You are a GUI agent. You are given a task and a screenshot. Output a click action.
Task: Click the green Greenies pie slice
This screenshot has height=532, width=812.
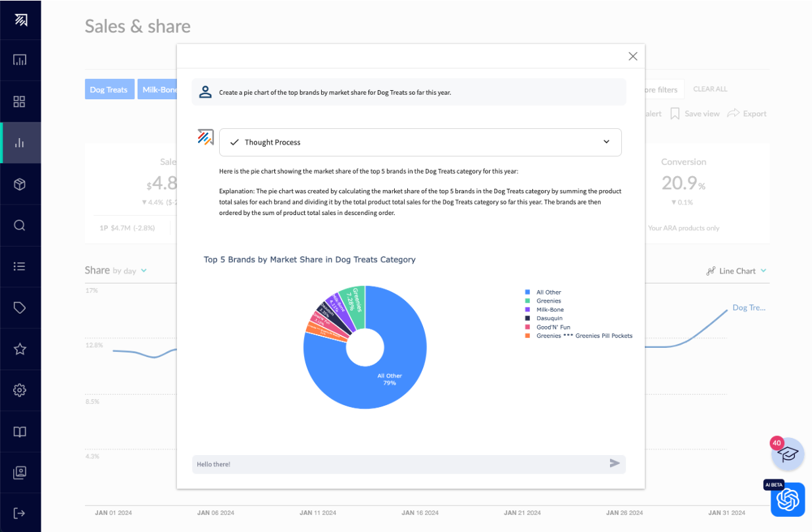point(356,304)
